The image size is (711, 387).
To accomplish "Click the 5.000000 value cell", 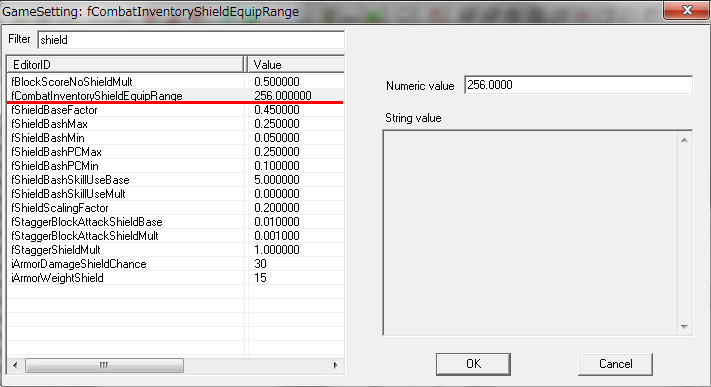I will 277,180.
